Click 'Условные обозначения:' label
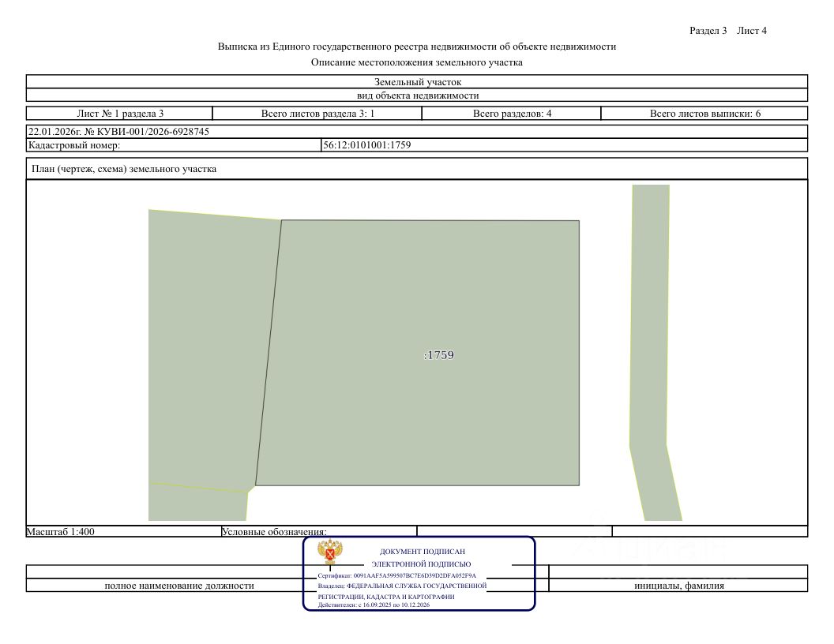 [x=274, y=531]
